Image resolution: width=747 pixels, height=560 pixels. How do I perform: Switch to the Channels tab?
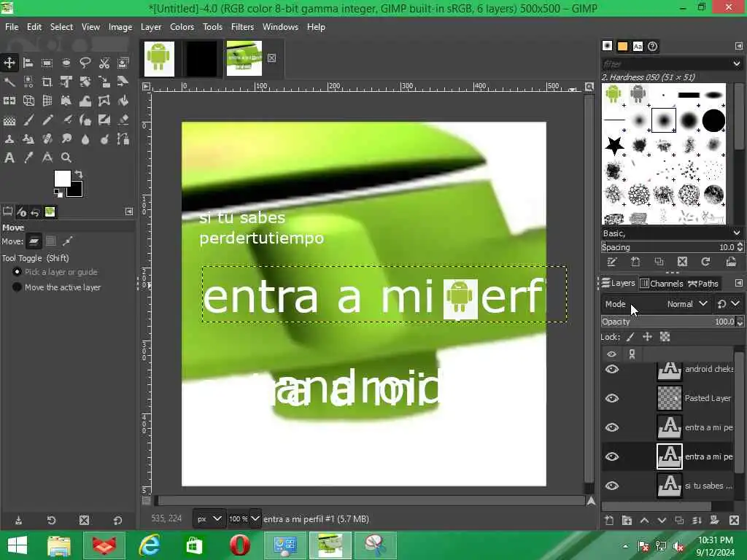661,284
